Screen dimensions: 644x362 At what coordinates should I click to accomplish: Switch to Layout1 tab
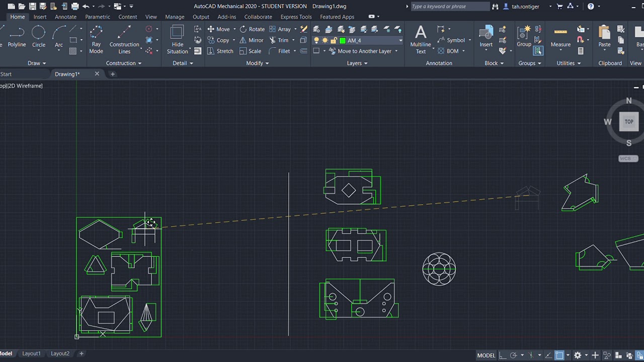pos(31,353)
